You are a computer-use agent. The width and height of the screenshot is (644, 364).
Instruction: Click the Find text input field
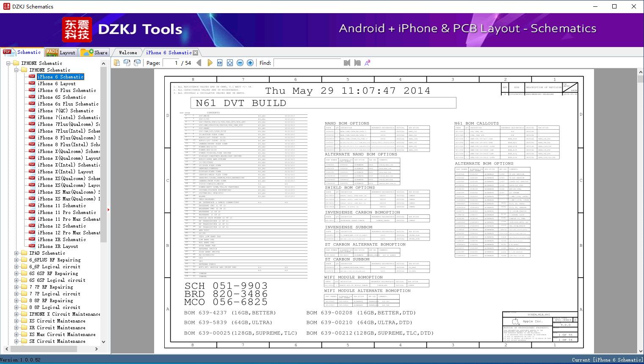(307, 63)
